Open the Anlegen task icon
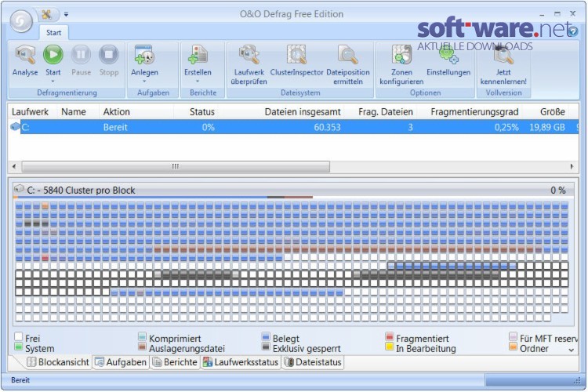The height and width of the screenshot is (392, 588). [x=144, y=55]
